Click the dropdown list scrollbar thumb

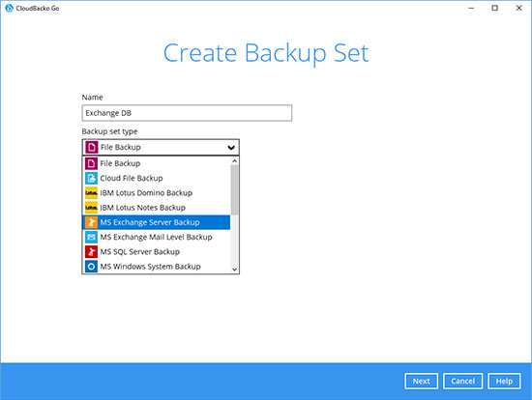234,190
